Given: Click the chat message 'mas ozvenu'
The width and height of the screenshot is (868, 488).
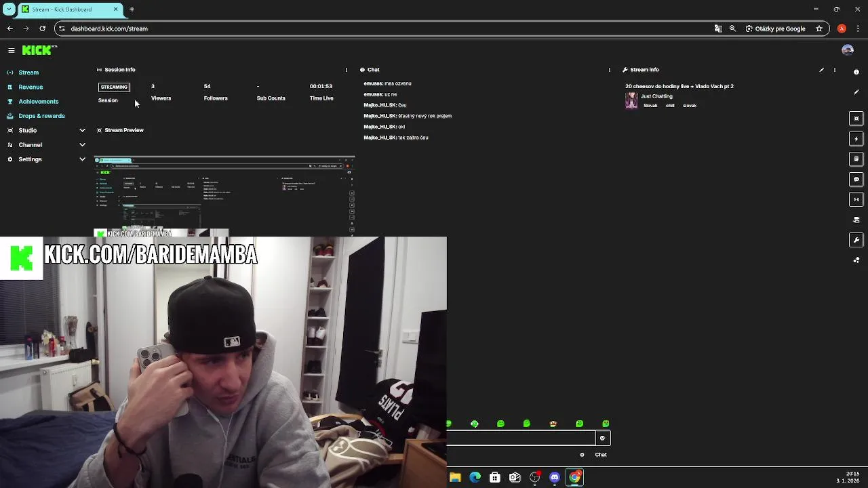Looking at the screenshot, I should 398,83.
